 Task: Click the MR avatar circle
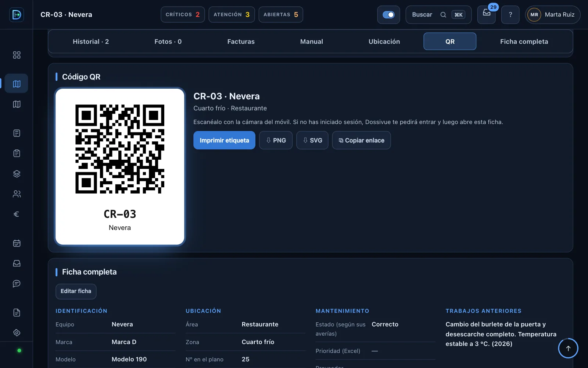click(x=534, y=15)
